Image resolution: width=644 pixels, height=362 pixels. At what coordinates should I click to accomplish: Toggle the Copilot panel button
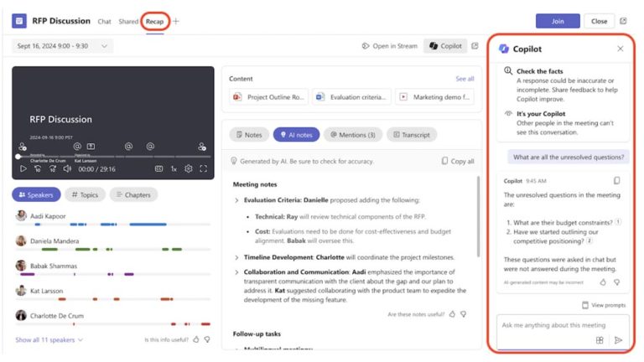445,46
